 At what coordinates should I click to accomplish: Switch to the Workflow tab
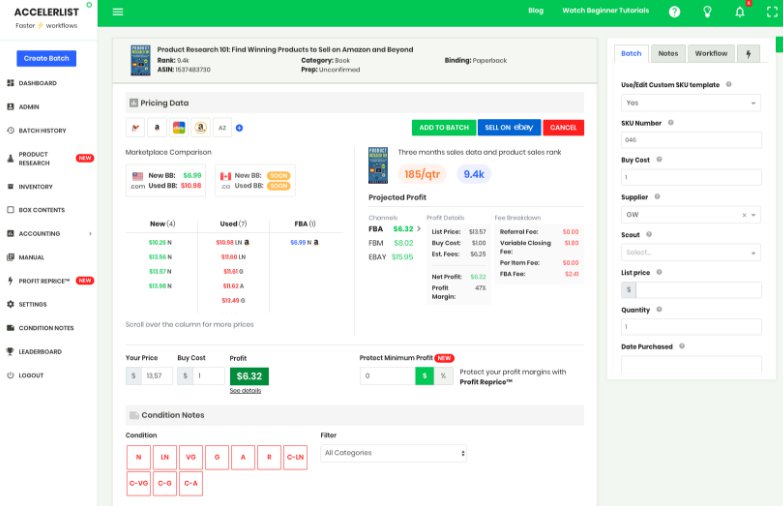tap(711, 53)
